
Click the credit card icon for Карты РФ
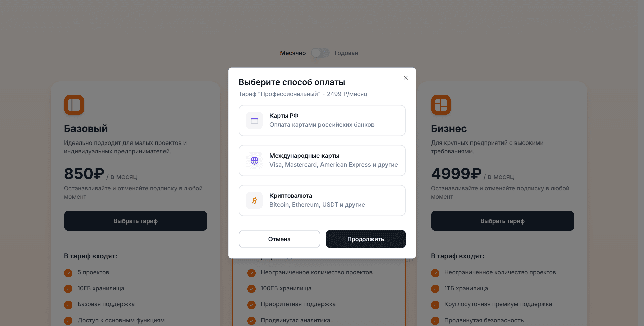254,121
